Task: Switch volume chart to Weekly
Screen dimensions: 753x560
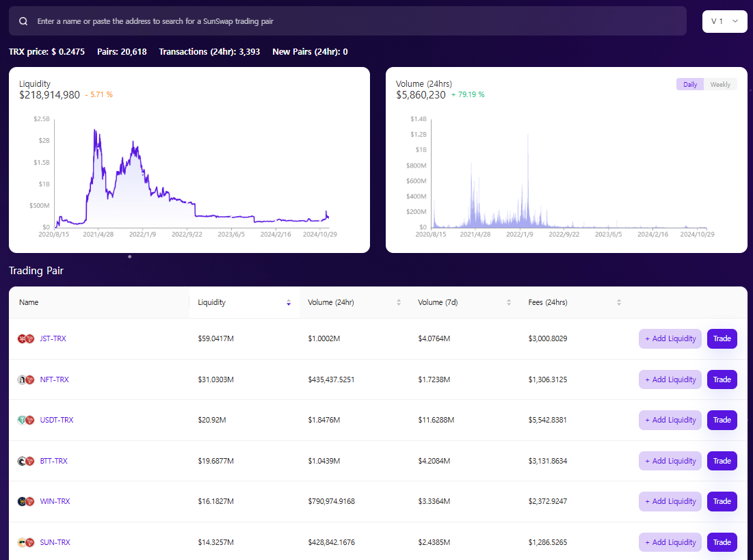Action: 720,85
